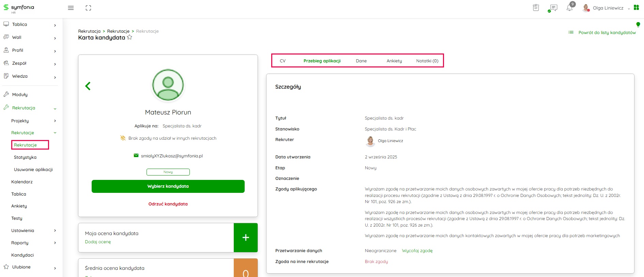Screen dimensions: 644x277
Task: Click the Odrzuć kandydata link
Action: coord(168,204)
